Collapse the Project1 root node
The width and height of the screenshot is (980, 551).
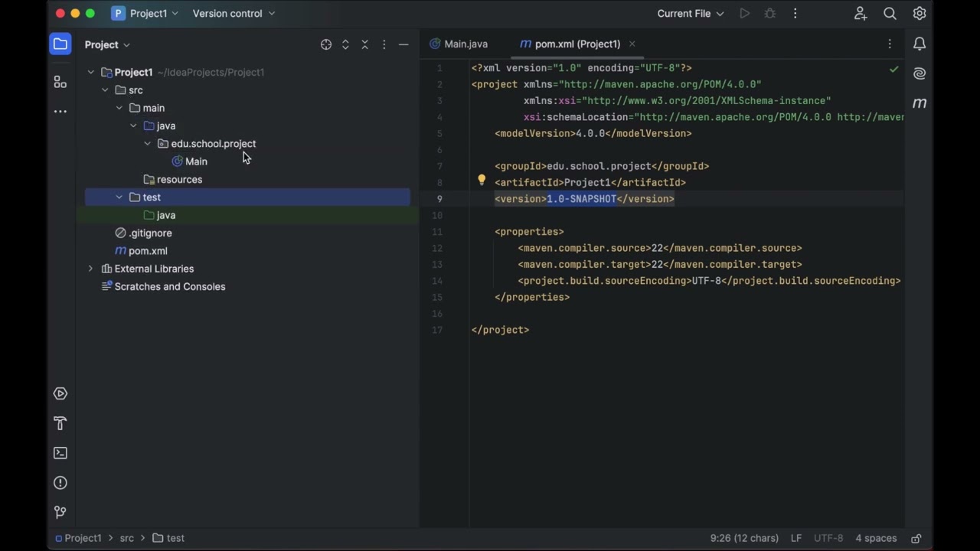coord(90,72)
